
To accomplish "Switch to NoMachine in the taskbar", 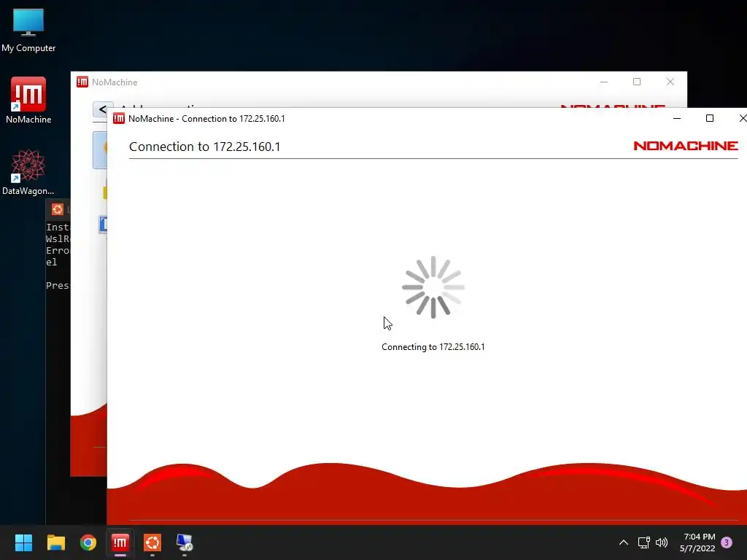I will [120, 542].
